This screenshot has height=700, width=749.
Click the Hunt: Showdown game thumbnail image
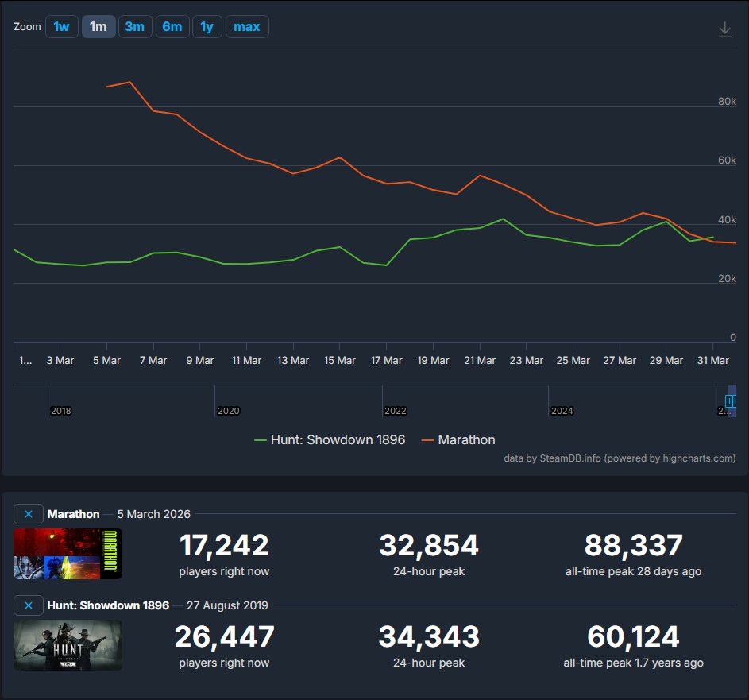click(68, 645)
